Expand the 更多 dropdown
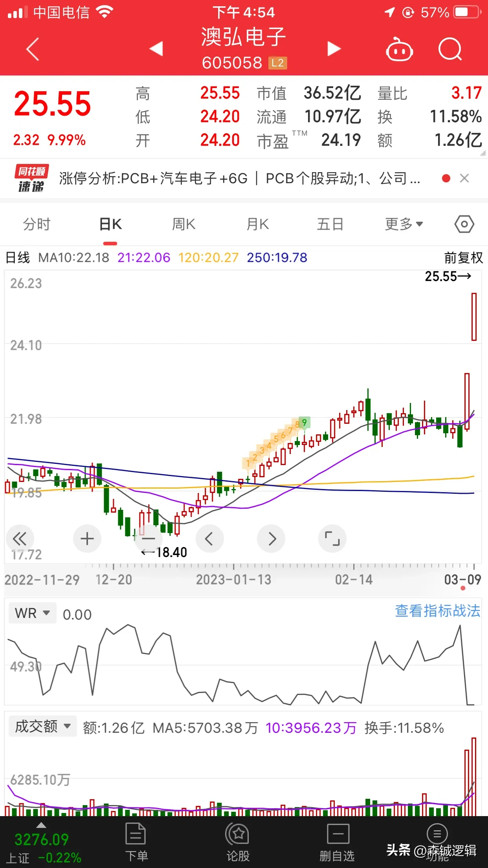Screen dimensions: 488x868 click(404, 224)
